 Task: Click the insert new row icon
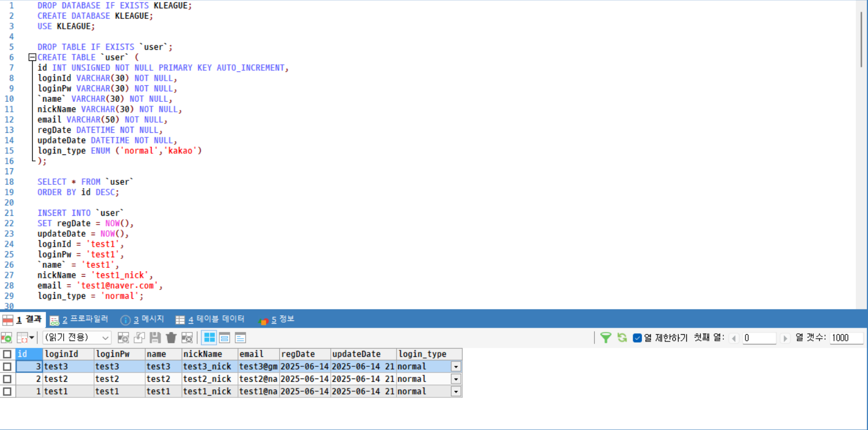point(124,338)
